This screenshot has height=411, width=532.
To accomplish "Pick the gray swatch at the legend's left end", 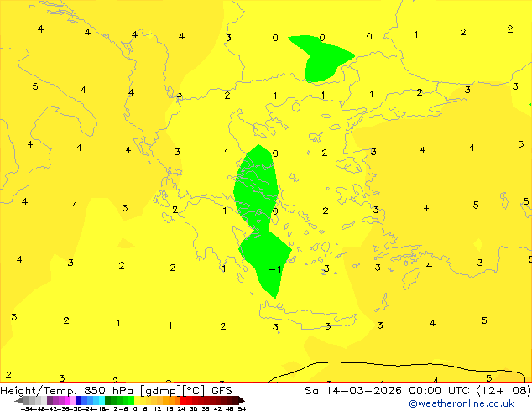I will 26,400.
